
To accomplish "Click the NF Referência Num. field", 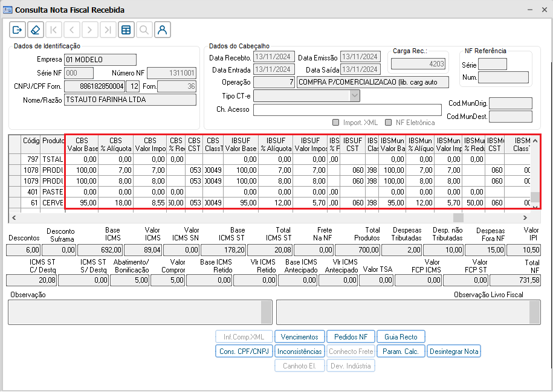I will 503,77.
